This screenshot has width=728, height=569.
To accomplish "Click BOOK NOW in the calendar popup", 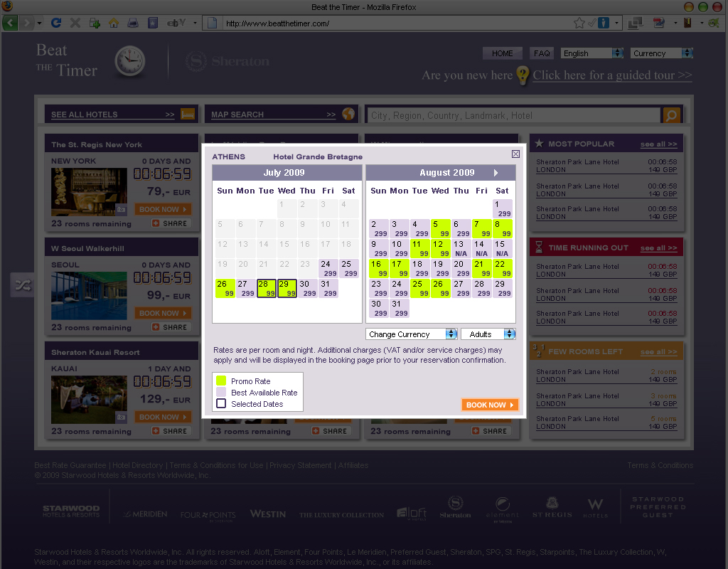I will pyautogui.click(x=490, y=405).
